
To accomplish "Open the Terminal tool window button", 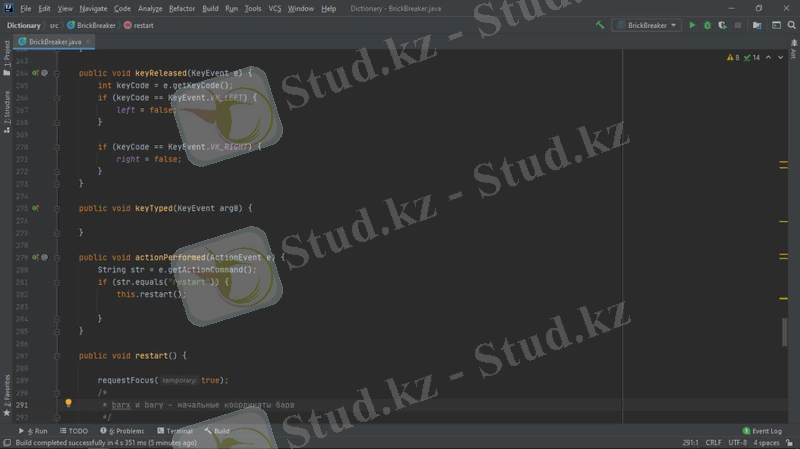I will click(175, 431).
